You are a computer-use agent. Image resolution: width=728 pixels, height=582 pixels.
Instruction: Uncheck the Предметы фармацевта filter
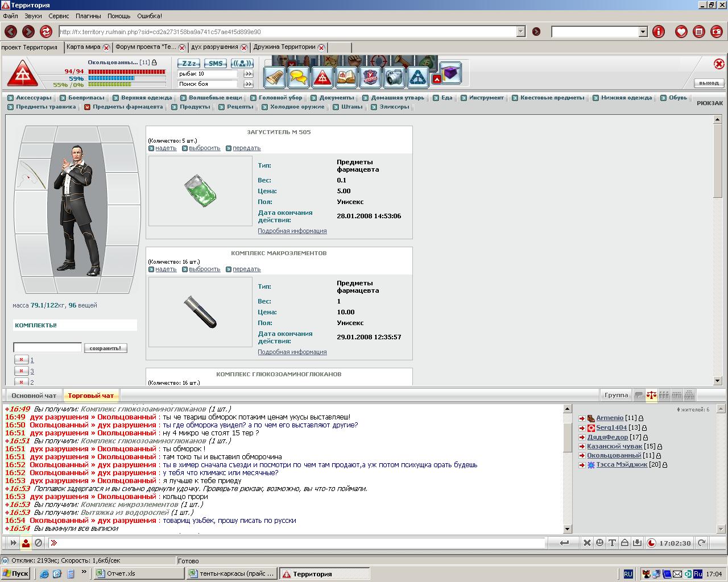[x=88, y=107]
